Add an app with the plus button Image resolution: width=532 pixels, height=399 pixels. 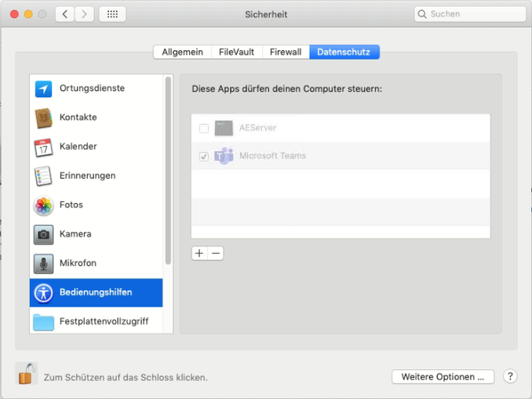199,253
